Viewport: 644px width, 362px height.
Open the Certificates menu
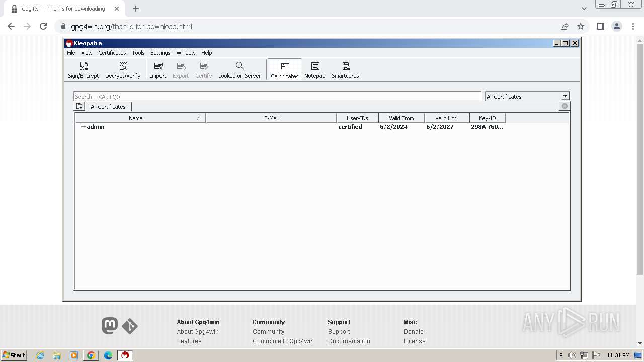(x=112, y=53)
